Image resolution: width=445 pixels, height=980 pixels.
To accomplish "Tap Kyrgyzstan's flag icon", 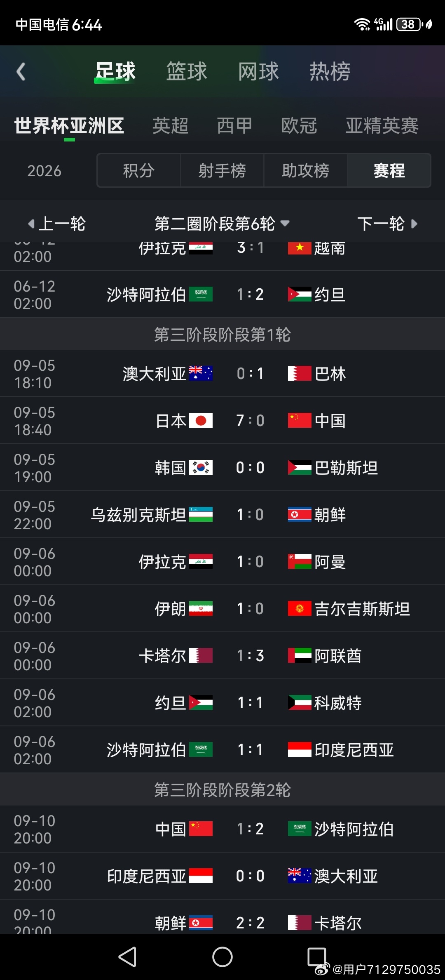I will click(x=300, y=608).
